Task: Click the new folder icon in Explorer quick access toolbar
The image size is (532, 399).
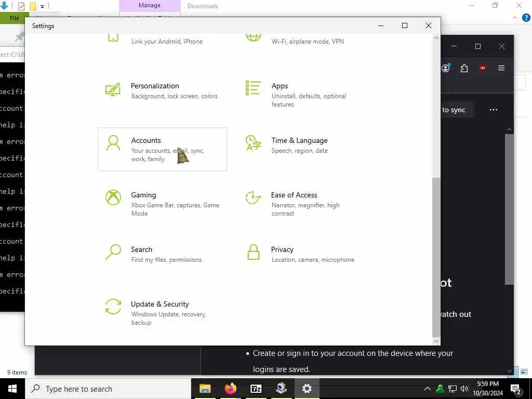Action: (33, 6)
